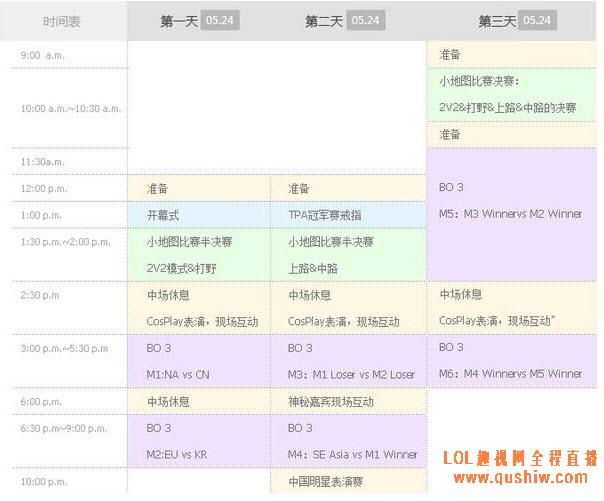
Task: Click the 6:30 p.m~9:00 p.m. time label
Action: [64, 428]
